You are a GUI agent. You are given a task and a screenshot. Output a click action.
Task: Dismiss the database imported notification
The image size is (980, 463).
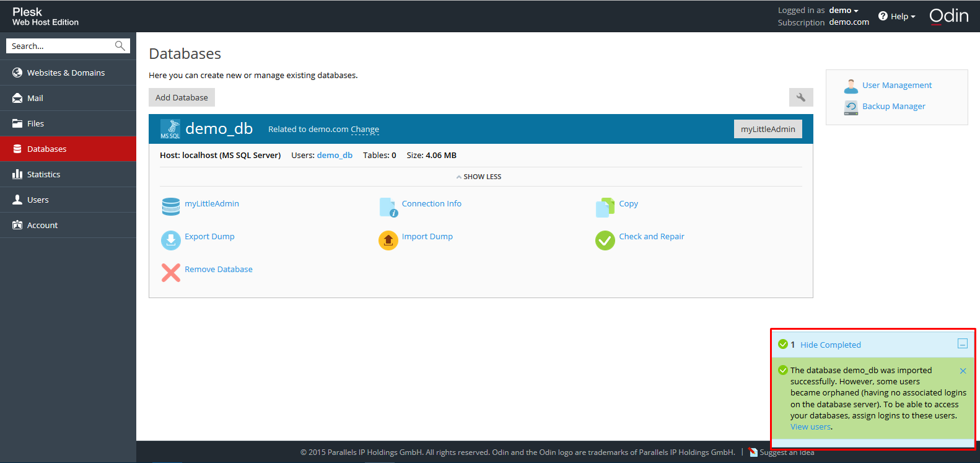pos(963,371)
